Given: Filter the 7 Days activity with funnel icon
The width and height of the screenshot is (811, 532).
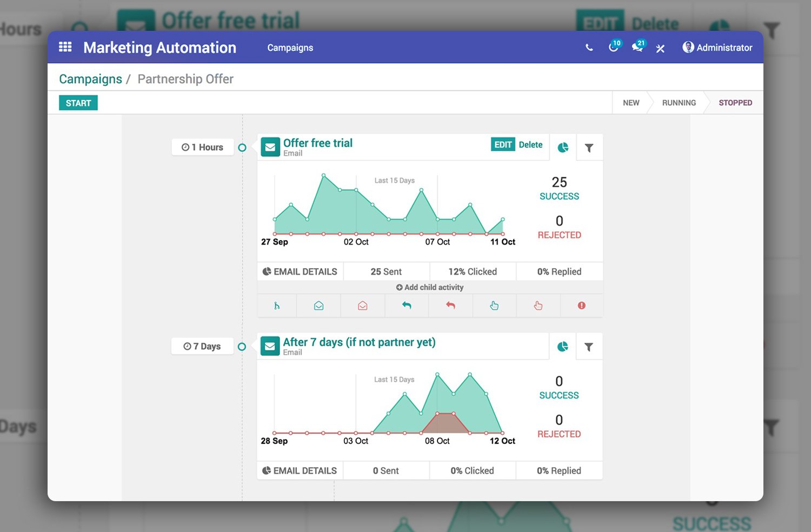Looking at the screenshot, I should [x=589, y=347].
